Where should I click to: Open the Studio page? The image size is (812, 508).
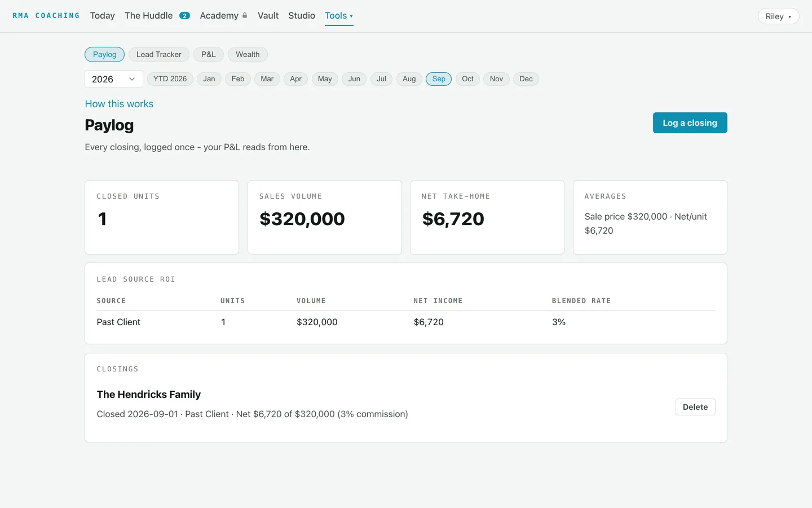(x=302, y=16)
